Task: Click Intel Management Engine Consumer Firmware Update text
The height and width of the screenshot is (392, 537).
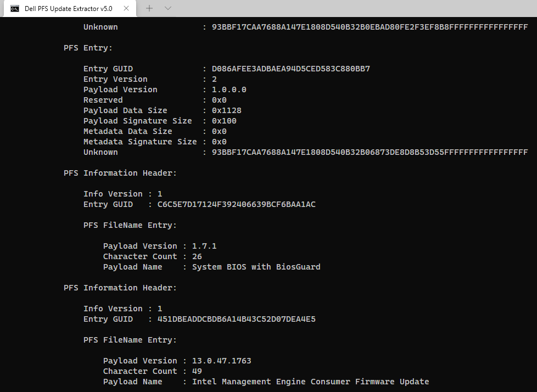Action: click(310, 382)
